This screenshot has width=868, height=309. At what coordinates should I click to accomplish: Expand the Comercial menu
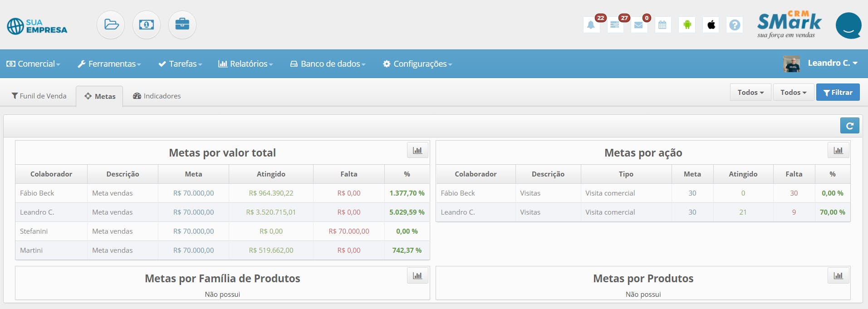[x=34, y=64]
